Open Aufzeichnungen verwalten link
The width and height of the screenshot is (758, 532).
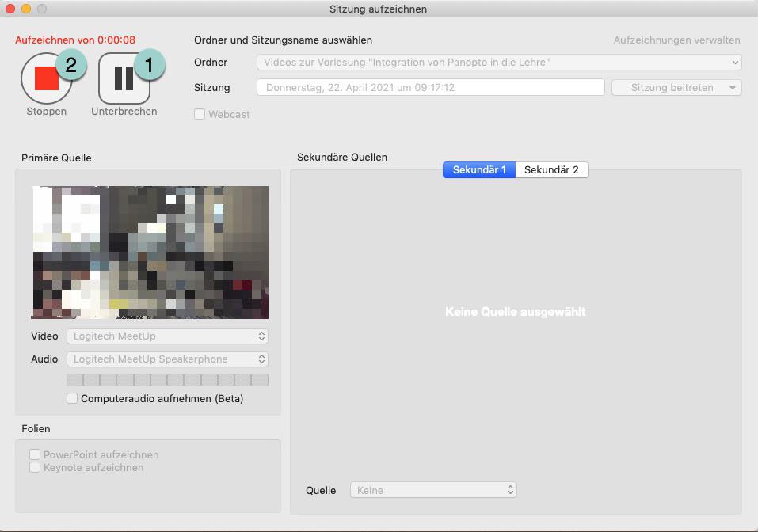676,40
